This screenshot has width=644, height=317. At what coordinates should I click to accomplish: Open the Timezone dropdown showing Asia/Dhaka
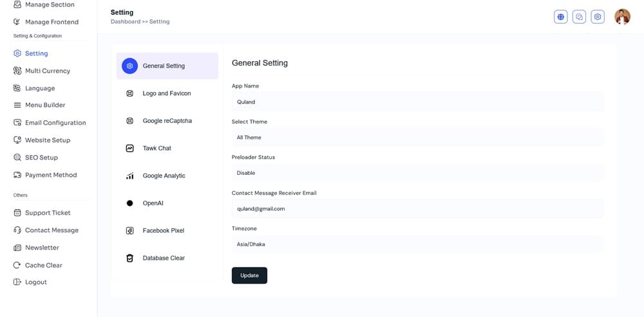coord(417,244)
